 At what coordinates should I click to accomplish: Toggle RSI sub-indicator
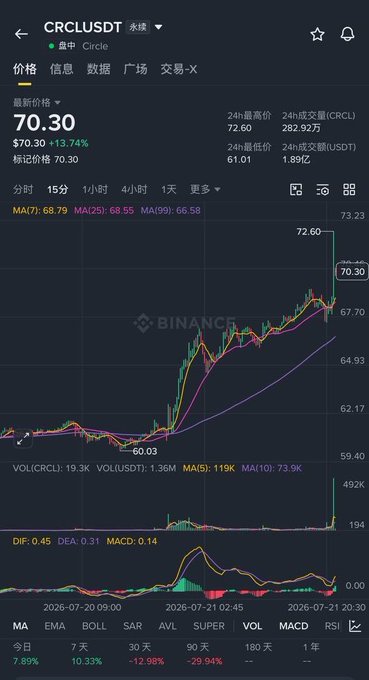[332, 626]
